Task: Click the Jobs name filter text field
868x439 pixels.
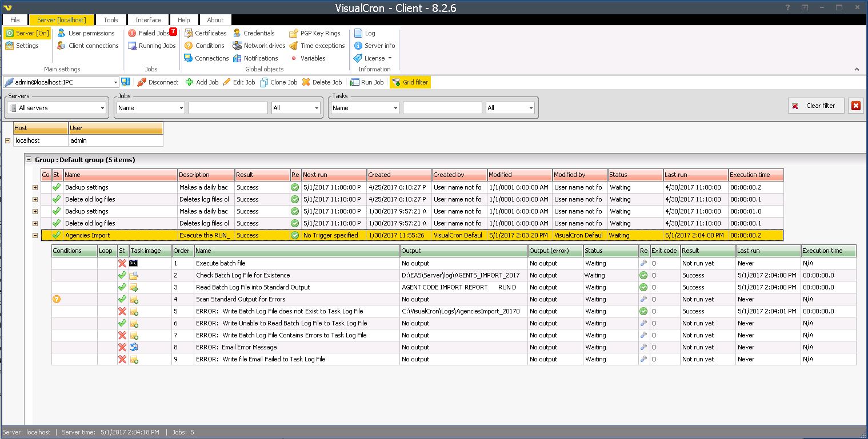Action: point(228,108)
